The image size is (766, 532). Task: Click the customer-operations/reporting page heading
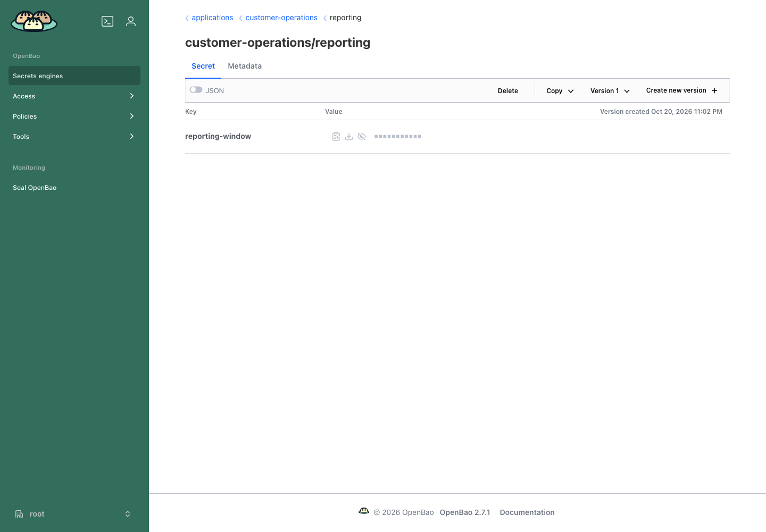point(278,43)
